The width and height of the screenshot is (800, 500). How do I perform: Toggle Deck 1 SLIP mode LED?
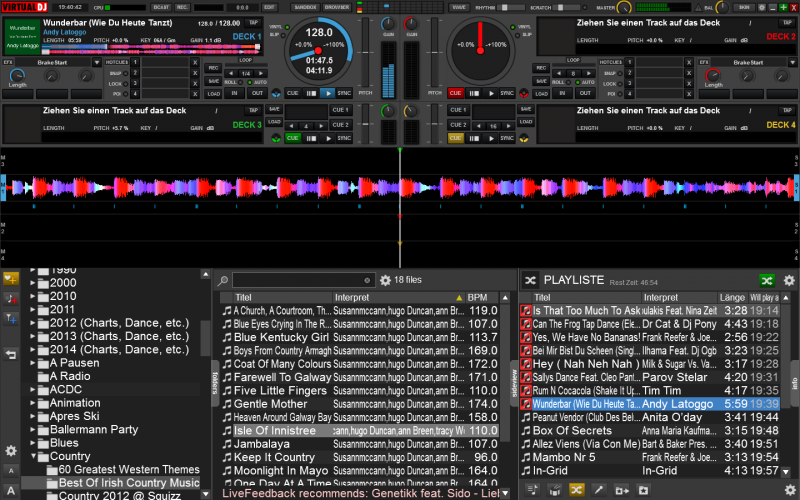[x=284, y=35]
